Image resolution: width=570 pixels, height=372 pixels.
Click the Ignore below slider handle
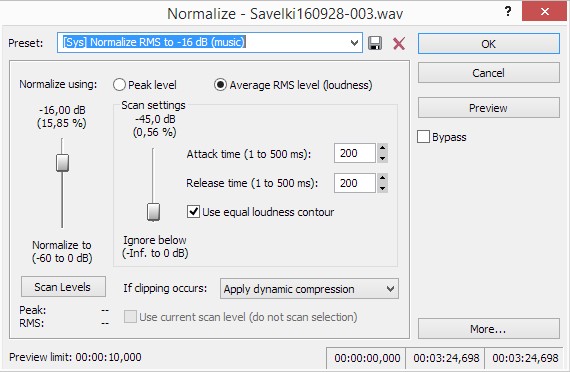coord(153,212)
